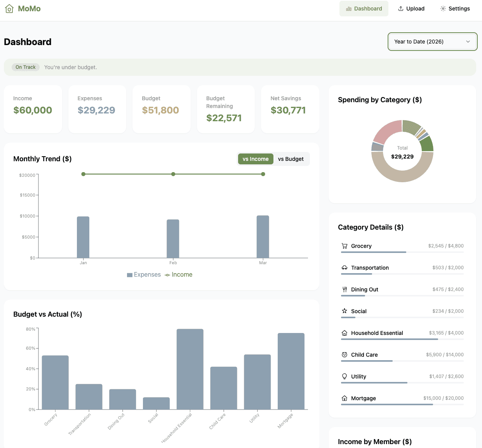Click the bar-chart icon beside Dashboard
Image resolution: width=482 pixels, height=448 pixels.
click(349, 8)
